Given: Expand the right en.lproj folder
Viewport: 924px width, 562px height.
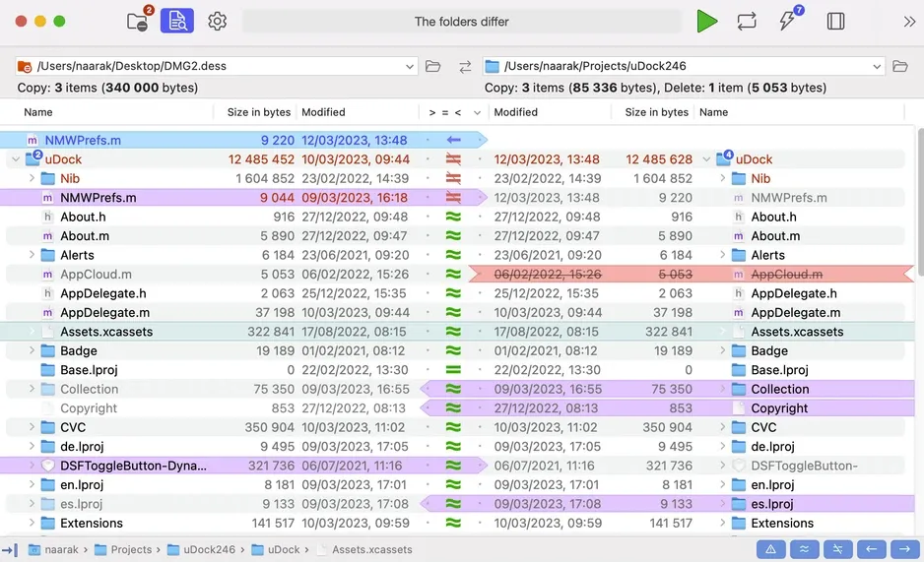Looking at the screenshot, I should [x=722, y=485].
